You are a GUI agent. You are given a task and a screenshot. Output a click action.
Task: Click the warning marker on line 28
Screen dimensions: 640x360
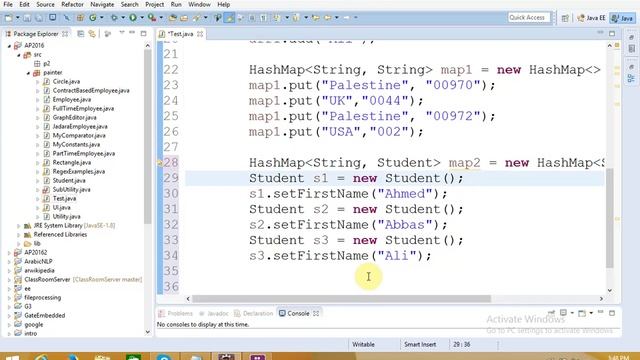pos(160,163)
